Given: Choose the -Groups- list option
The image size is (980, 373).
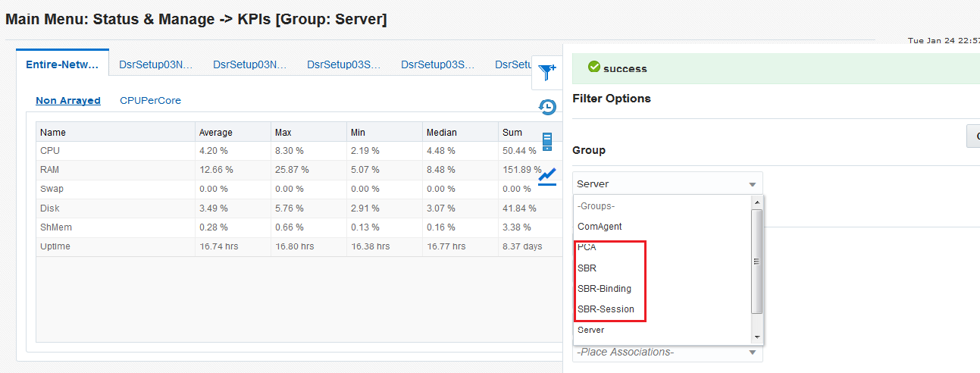Looking at the screenshot, I should coord(662,205).
